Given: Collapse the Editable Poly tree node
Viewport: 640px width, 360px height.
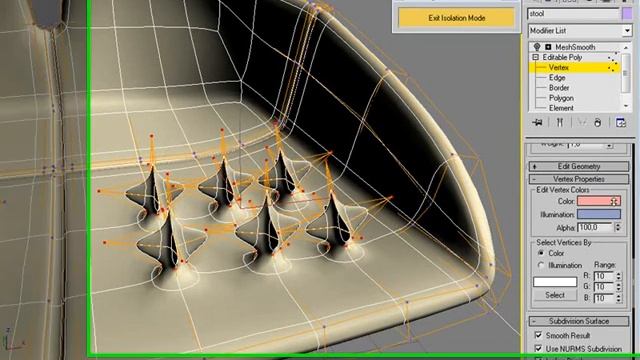Looking at the screenshot, I should click(x=535, y=57).
